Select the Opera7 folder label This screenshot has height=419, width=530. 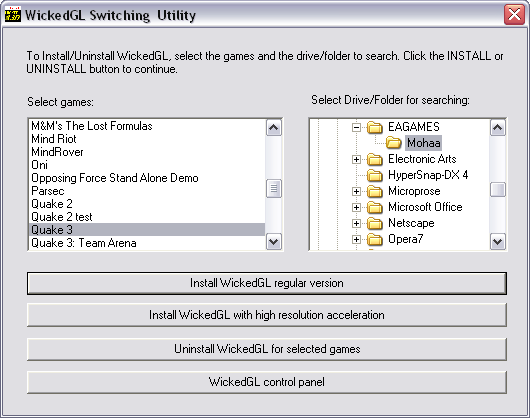pyautogui.click(x=406, y=239)
